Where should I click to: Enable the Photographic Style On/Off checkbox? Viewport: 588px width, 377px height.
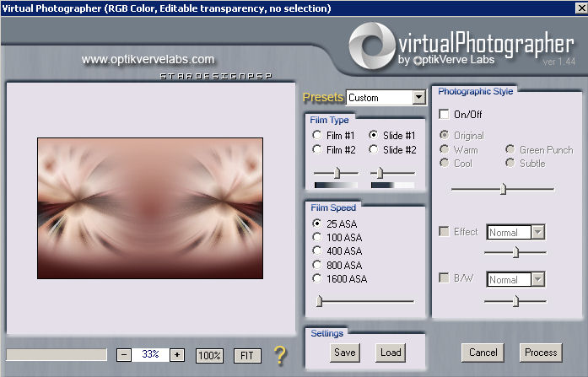444,114
